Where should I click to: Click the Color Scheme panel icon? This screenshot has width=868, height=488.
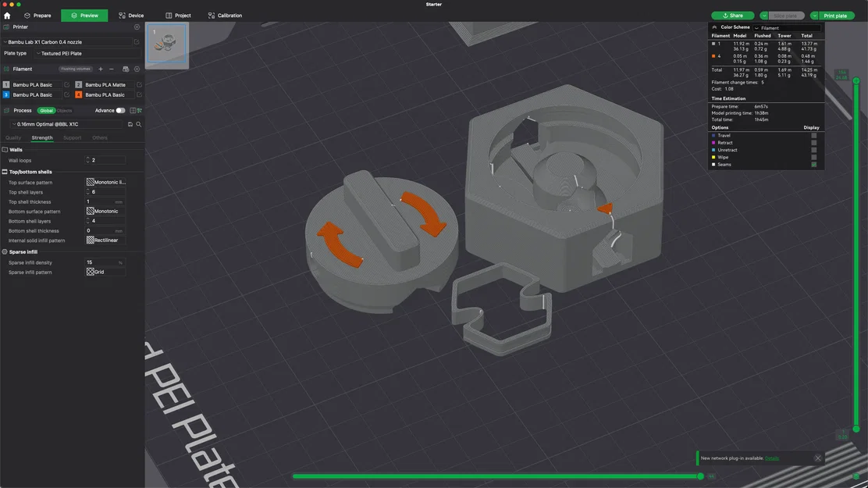715,27
